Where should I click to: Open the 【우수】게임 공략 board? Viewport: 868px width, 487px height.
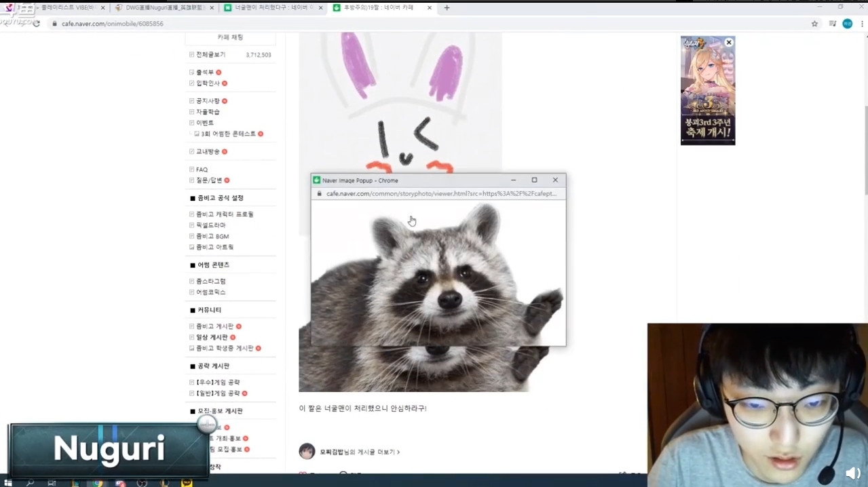point(218,382)
